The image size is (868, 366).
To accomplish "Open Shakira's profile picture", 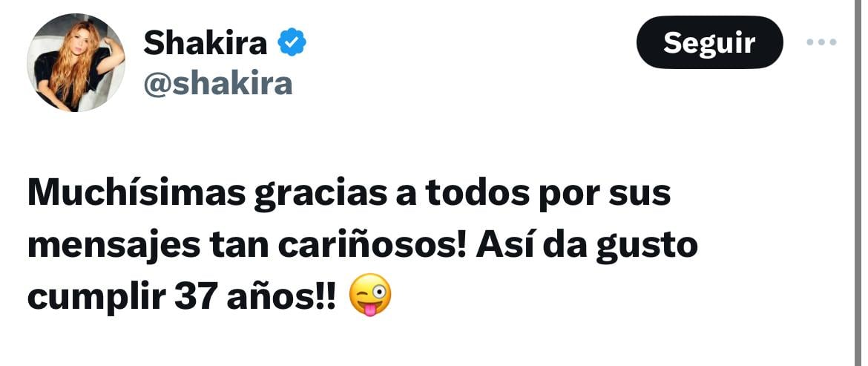I will 76,63.
